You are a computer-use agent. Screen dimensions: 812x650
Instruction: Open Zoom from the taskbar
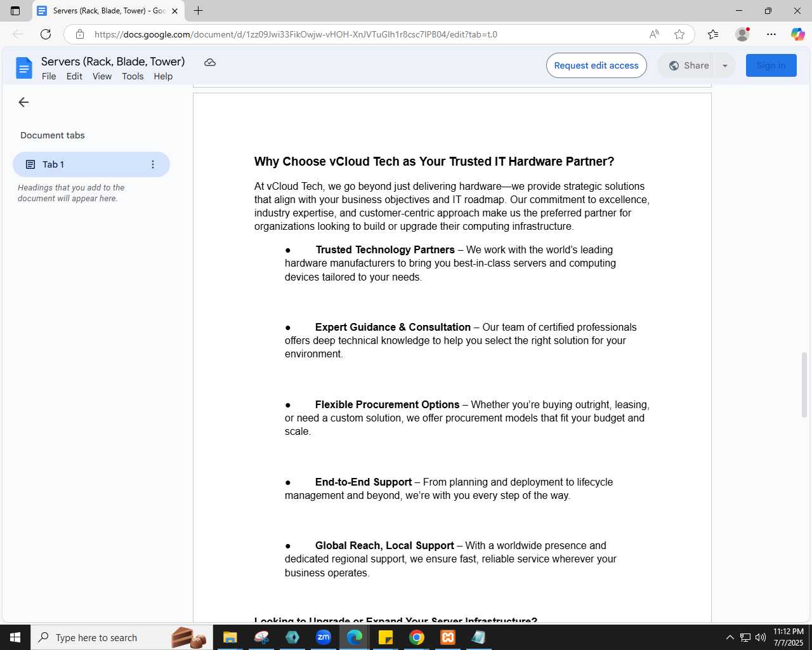[x=324, y=637]
